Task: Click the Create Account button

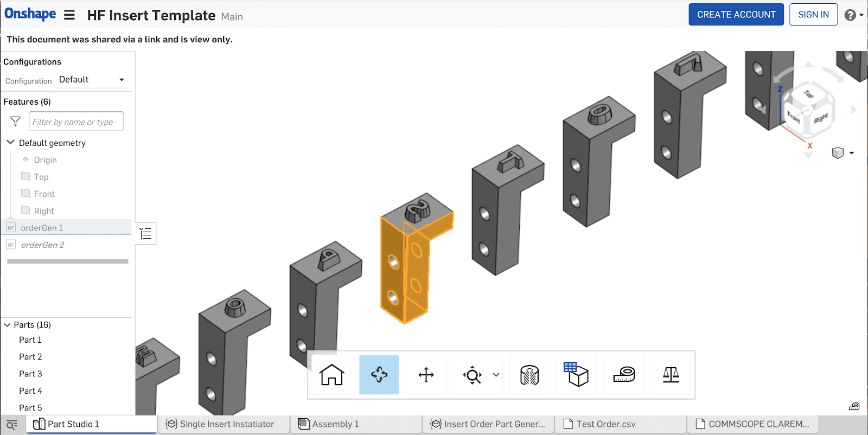Action: click(x=736, y=15)
